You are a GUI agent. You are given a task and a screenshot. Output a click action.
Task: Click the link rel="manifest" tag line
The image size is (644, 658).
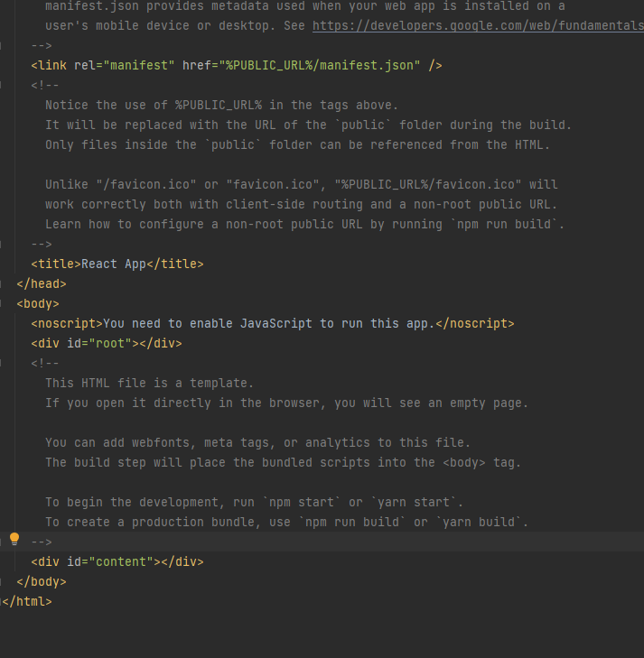point(237,66)
